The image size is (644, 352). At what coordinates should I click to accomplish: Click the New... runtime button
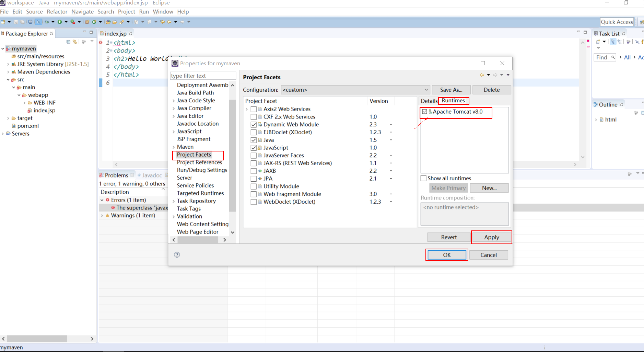[489, 188]
